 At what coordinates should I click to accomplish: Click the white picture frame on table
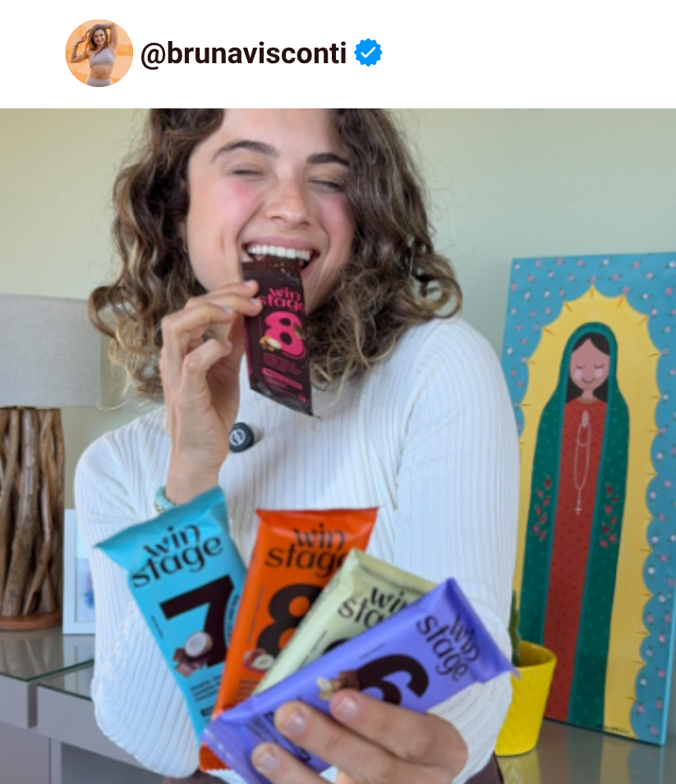pyautogui.click(x=79, y=572)
